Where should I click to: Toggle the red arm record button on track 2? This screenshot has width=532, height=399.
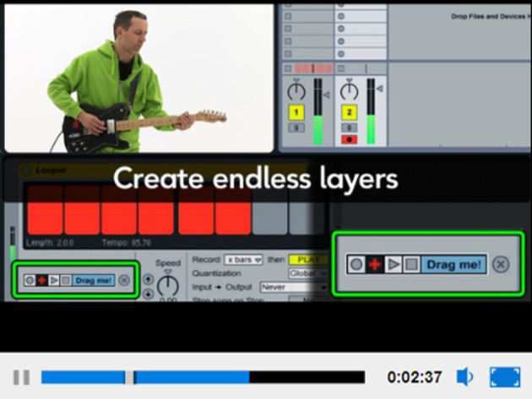click(x=349, y=139)
